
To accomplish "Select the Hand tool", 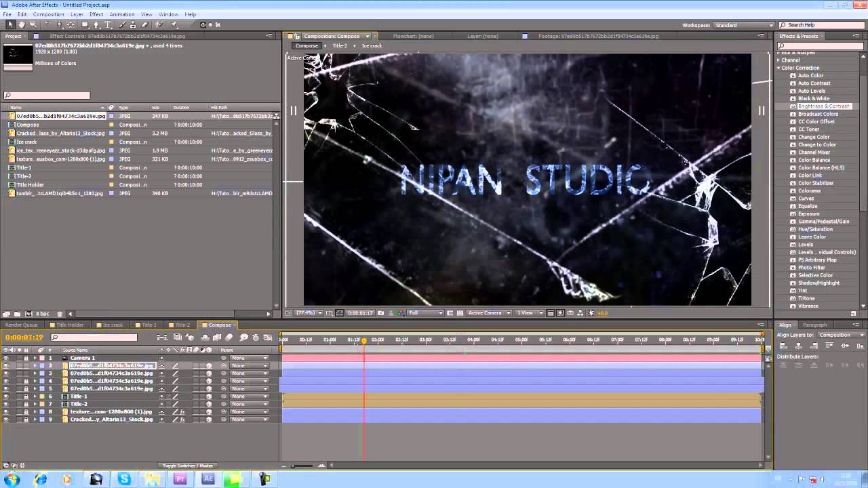I will (22, 24).
